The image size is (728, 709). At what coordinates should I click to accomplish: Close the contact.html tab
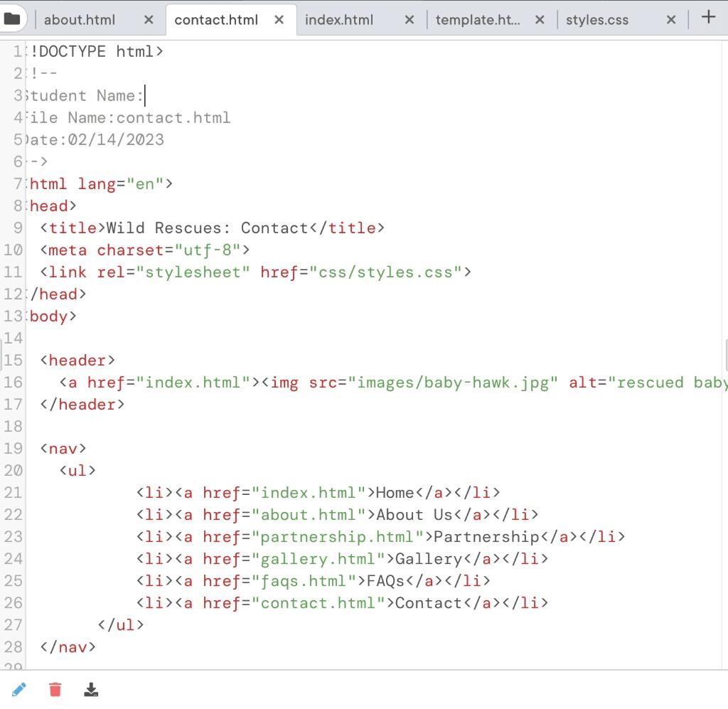[279, 20]
